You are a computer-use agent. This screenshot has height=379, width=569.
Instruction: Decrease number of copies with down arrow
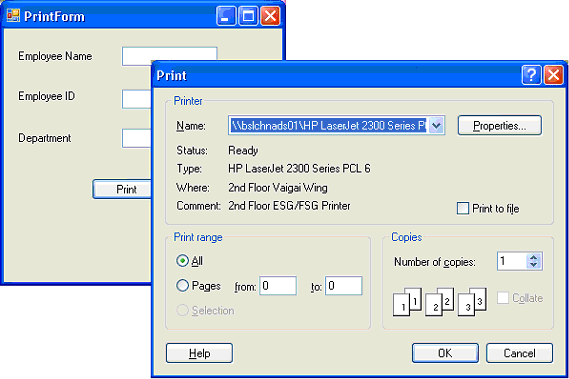[x=533, y=265]
